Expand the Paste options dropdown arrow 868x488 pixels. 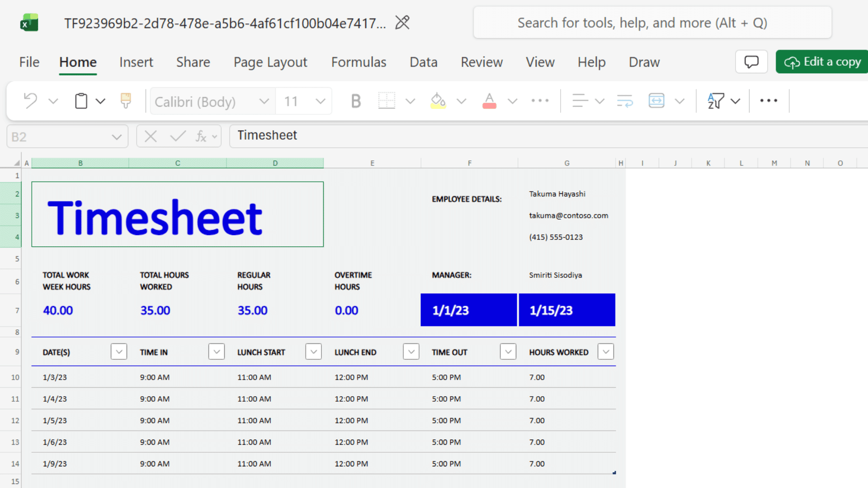pos(100,101)
